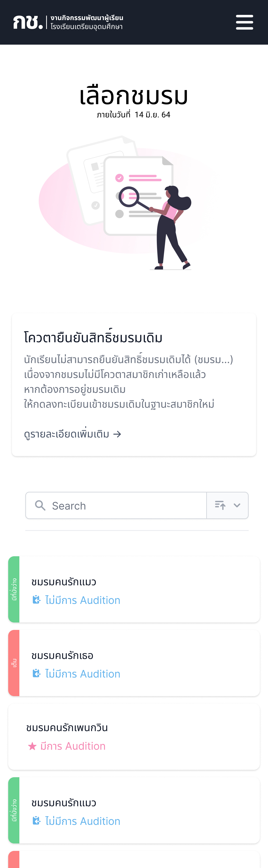Click the pink star audition icon
This screenshot has height=868, width=268.
click(32, 746)
